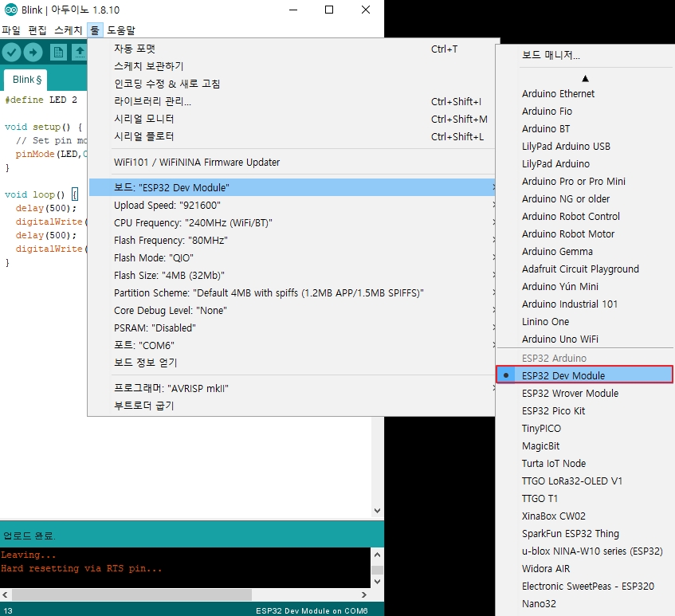The width and height of the screenshot is (675, 616).
Task: Select Nano32 board
Action: click(x=584, y=604)
